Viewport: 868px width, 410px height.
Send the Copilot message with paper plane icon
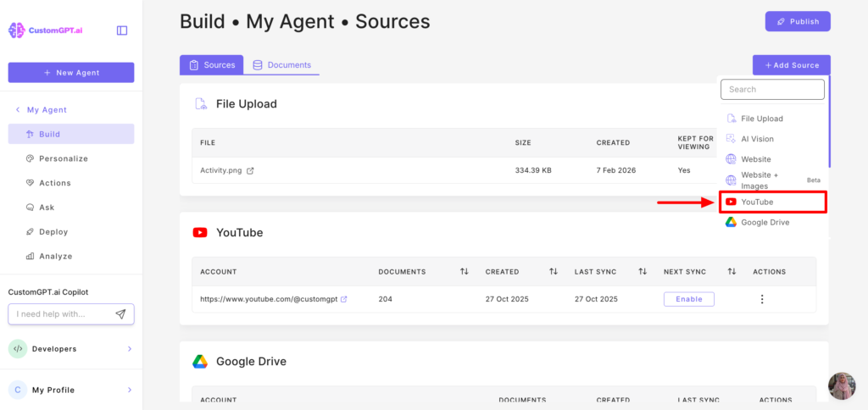tap(120, 314)
